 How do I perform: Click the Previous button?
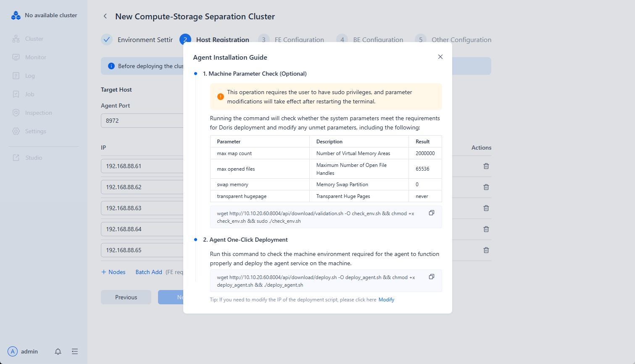(126, 297)
